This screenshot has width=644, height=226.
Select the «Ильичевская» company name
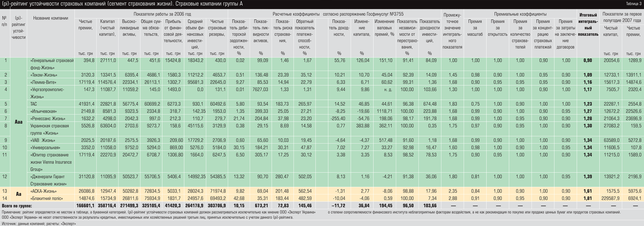point(43,111)
